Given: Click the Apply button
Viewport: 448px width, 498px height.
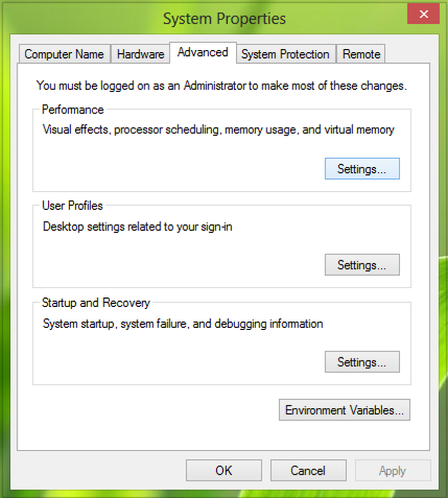Looking at the screenshot, I should (x=393, y=471).
